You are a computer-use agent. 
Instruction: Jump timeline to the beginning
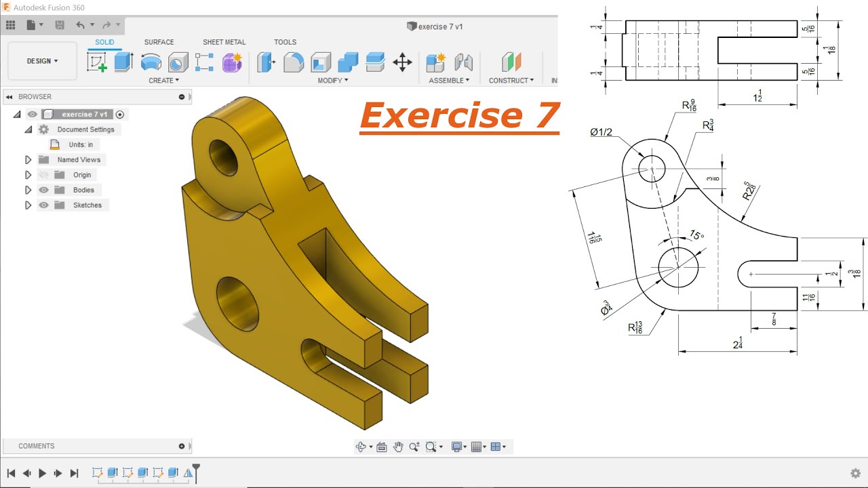pos(11,473)
